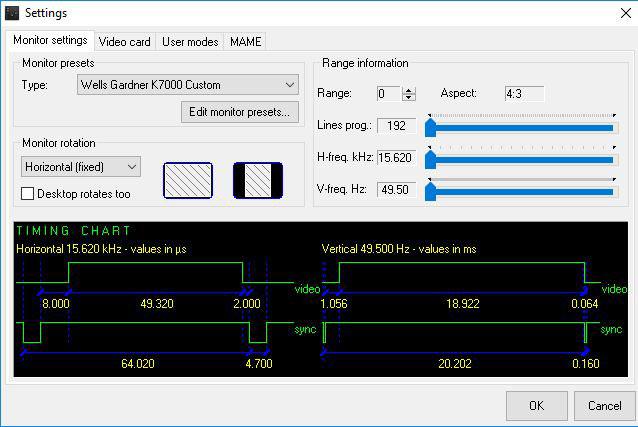Confirm settings with OK button
638x427 pixels.
coord(537,406)
